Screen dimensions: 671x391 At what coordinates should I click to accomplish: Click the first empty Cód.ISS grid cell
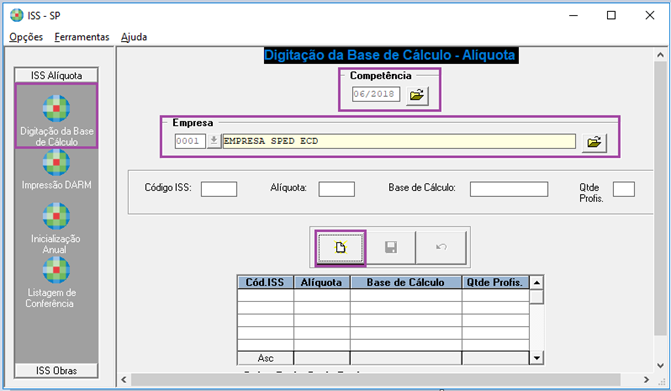pyautogui.click(x=265, y=296)
